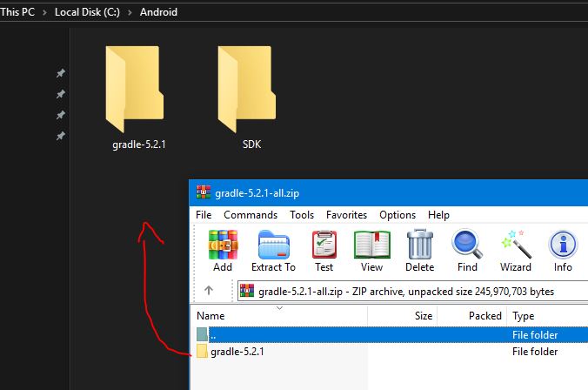This screenshot has height=390, width=588.
Task: Navigate to Local Disk (C:) breadcrumb
Action: [87, 11]
